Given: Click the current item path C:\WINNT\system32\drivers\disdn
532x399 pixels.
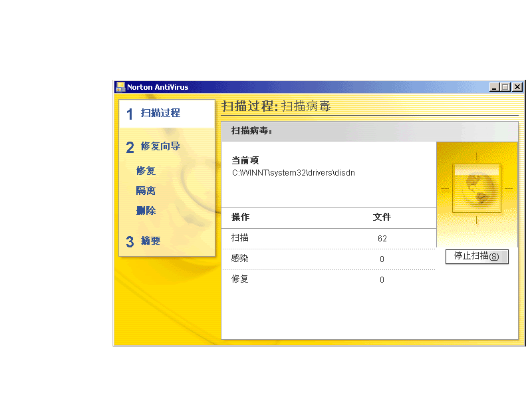Looking at the screenshot, I should click(293, 173).
